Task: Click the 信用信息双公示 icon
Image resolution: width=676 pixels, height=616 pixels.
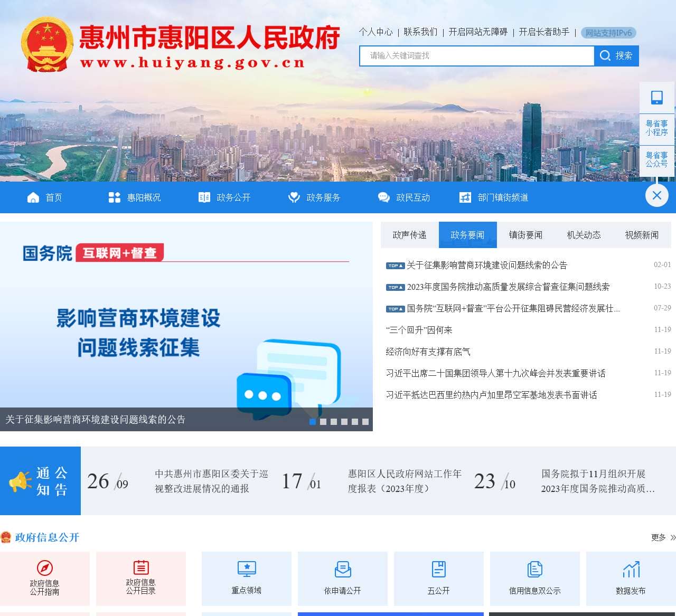Action: pos(535,567)
